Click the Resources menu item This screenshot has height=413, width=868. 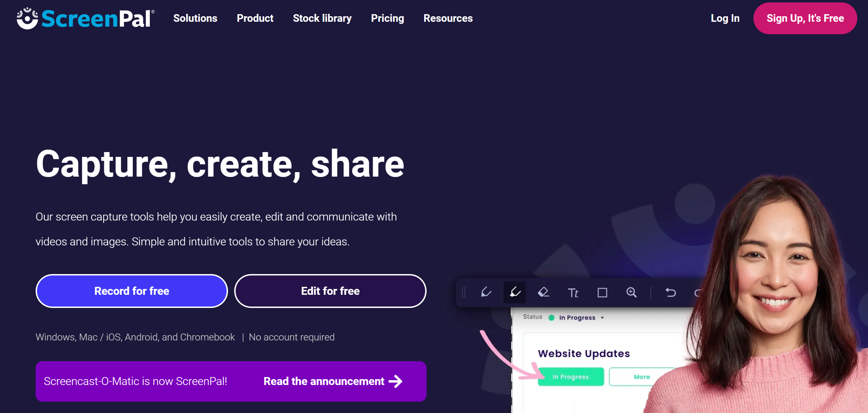pos(448,18)
